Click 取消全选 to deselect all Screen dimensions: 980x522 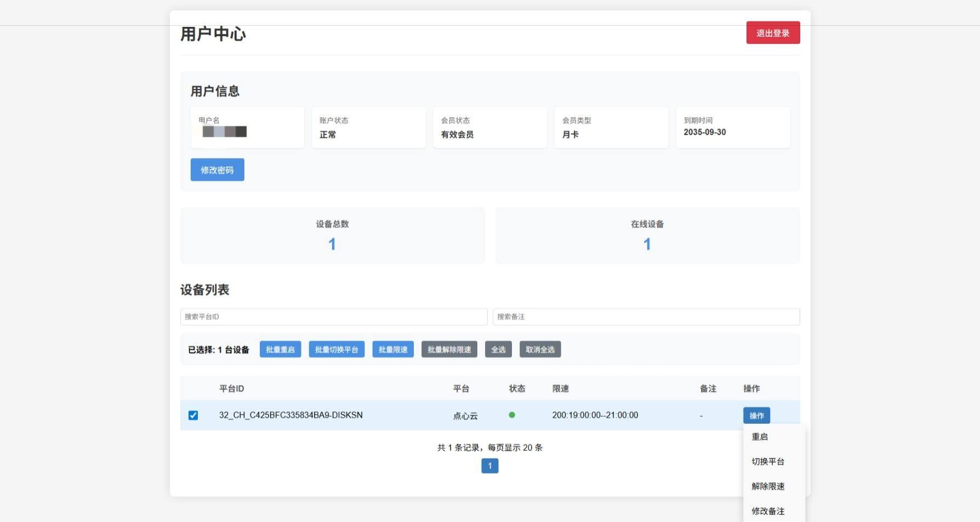coord(540,350)
